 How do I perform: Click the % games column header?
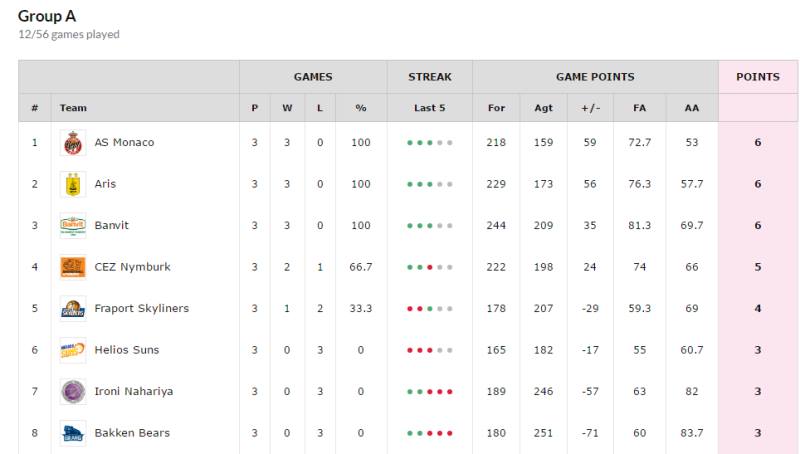tap(361, 108)
